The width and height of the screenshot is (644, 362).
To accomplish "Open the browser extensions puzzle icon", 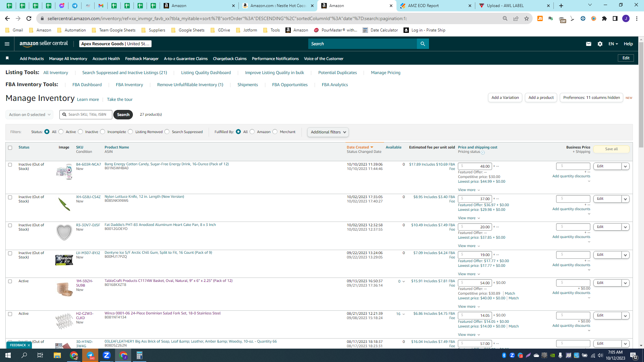I will coord(604,18).
